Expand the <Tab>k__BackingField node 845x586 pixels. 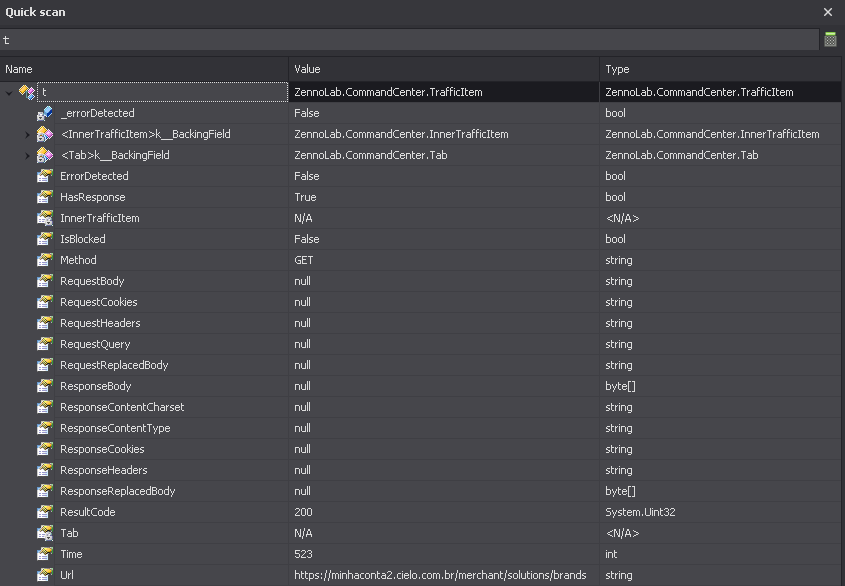coord(27,155)
